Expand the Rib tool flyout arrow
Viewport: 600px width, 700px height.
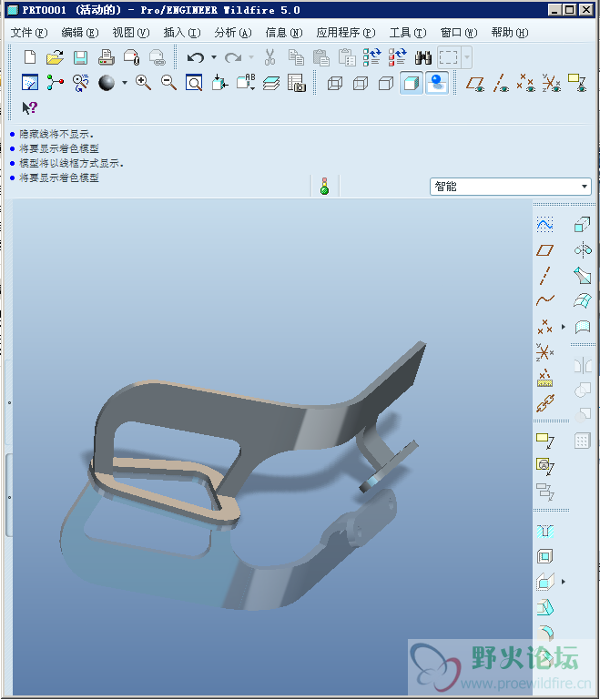click(x=564, y=582)
